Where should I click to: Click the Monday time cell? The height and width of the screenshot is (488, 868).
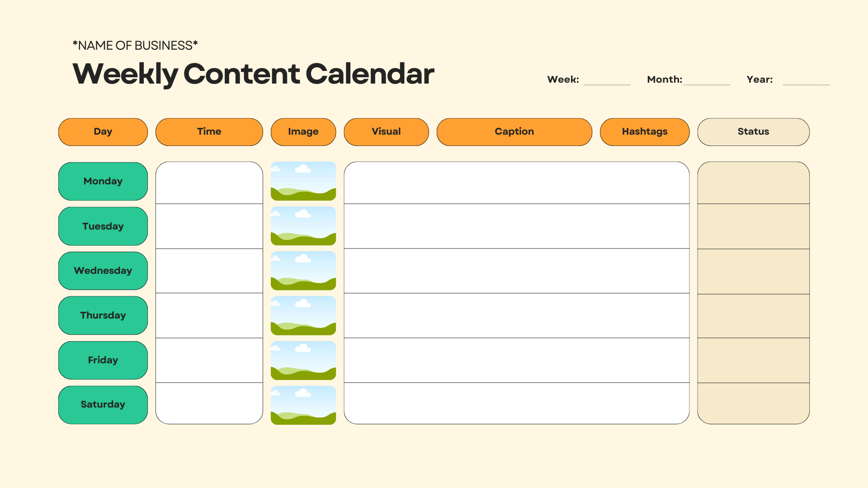pos(209,183)
